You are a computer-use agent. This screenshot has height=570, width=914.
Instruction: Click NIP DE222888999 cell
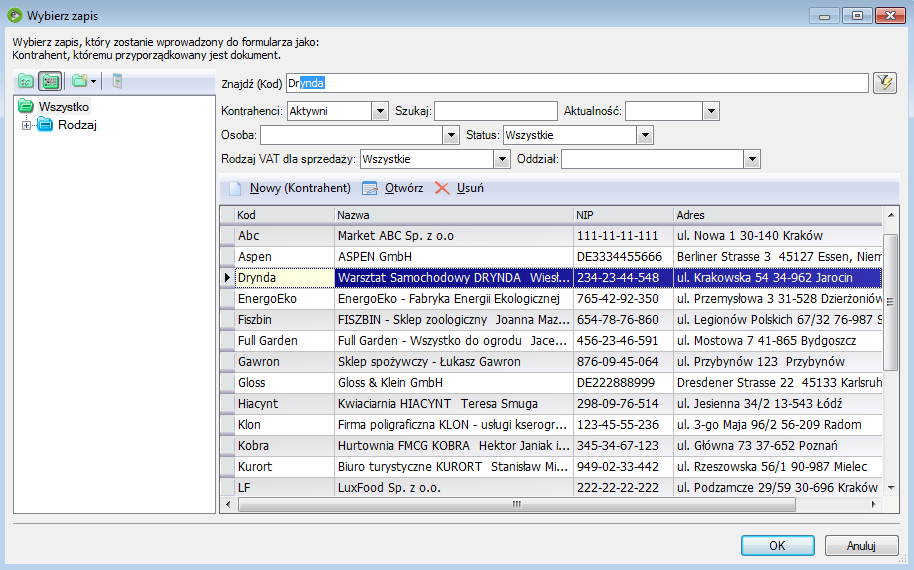tap(623, 382)
